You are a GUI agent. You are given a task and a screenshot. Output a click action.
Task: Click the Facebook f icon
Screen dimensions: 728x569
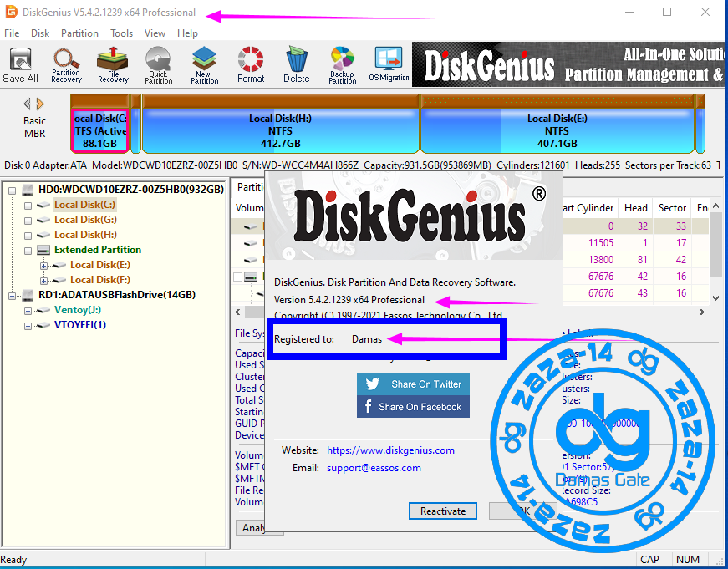[x=368, y=407]
